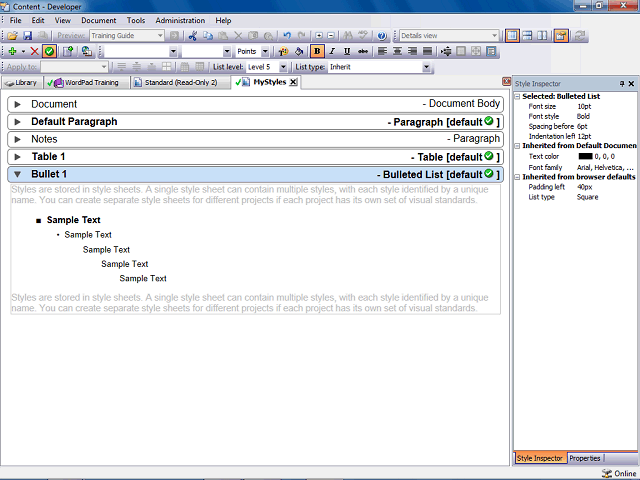
Task: Toggle Italic formatting
Action: point(332,51)
